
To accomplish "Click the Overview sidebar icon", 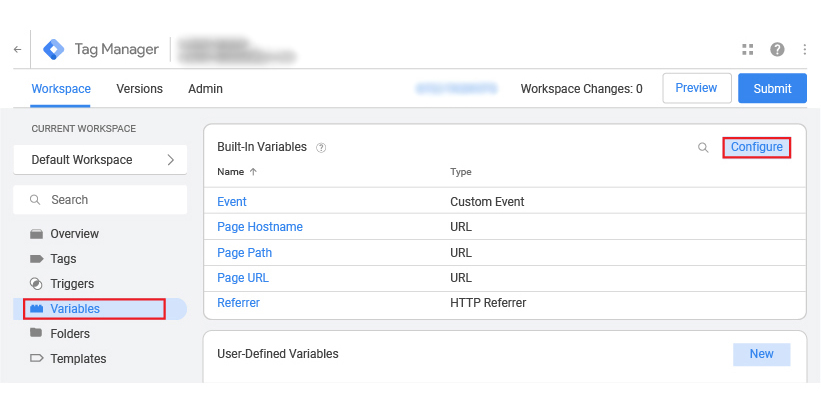I will point(36,234).
